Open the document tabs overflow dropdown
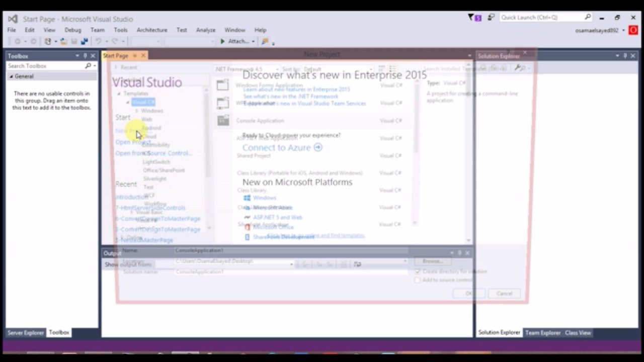Screen dimensions: 644x362 [x=469, y=56]
